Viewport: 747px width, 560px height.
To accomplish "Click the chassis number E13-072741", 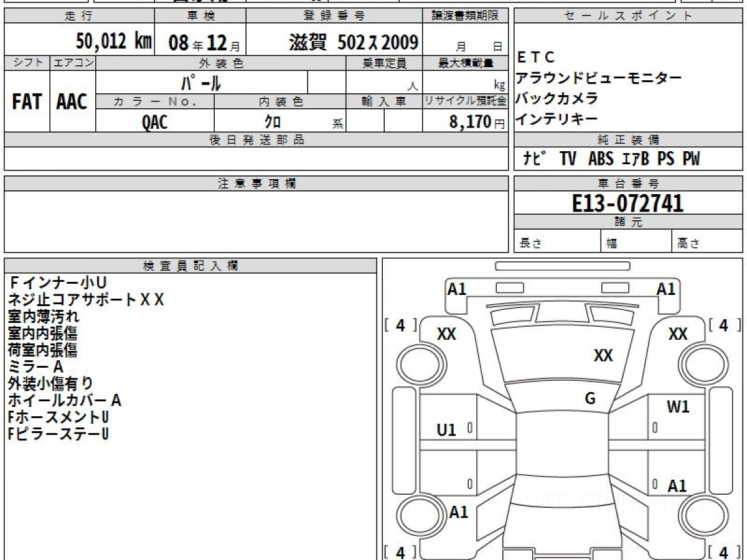I will click(x=627, y=203).
